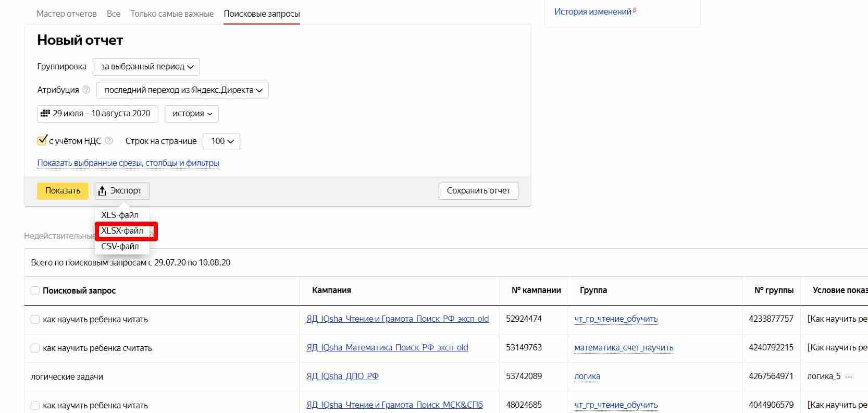
Task: Click the help icon beside с учётом НДС
Action: (109, 141)
